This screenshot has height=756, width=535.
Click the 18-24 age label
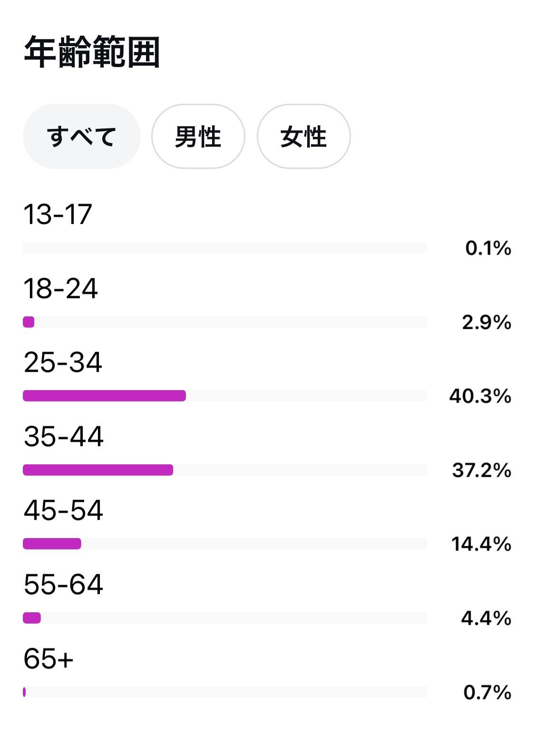pyautogui.click(x=60, y=288)
